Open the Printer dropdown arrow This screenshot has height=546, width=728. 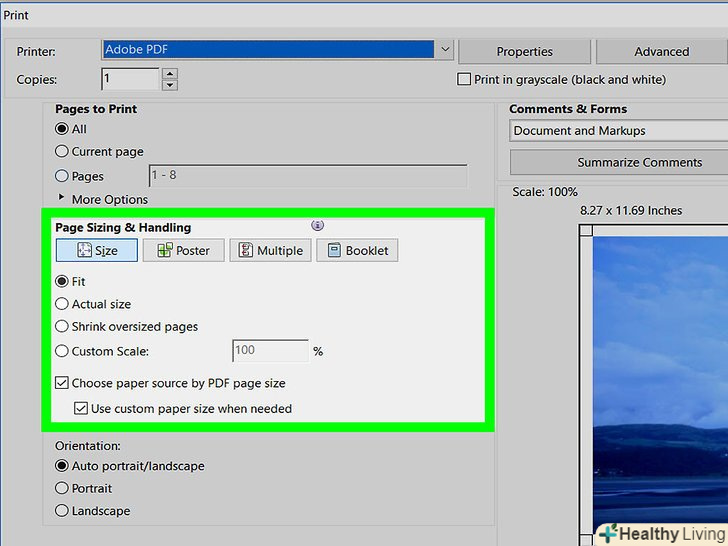445,50
